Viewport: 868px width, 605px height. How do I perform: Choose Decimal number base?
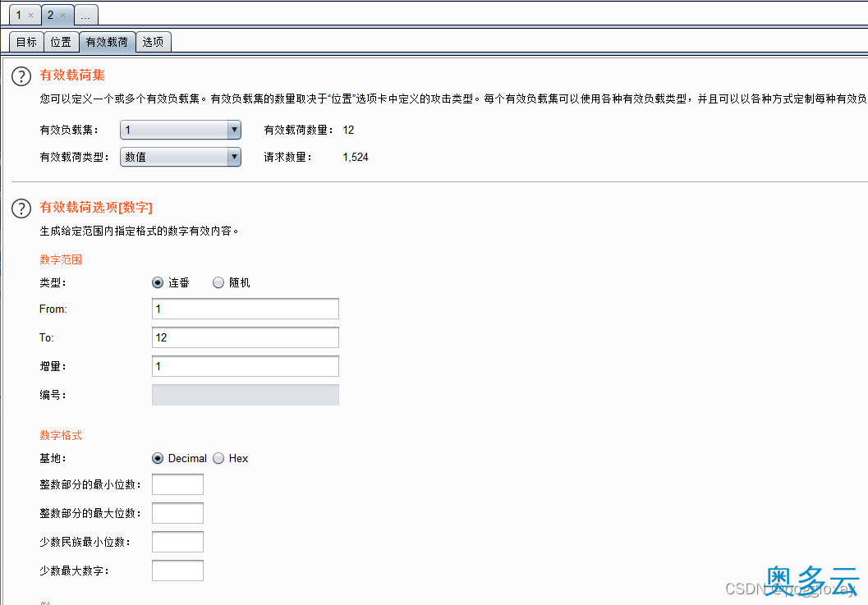(x=158, y=458)
